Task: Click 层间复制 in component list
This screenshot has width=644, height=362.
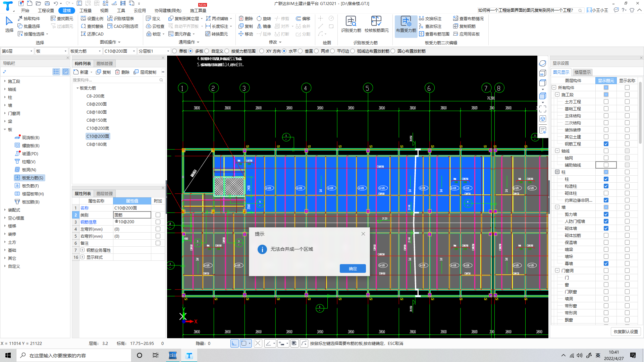Action: [x=145, y=72]
